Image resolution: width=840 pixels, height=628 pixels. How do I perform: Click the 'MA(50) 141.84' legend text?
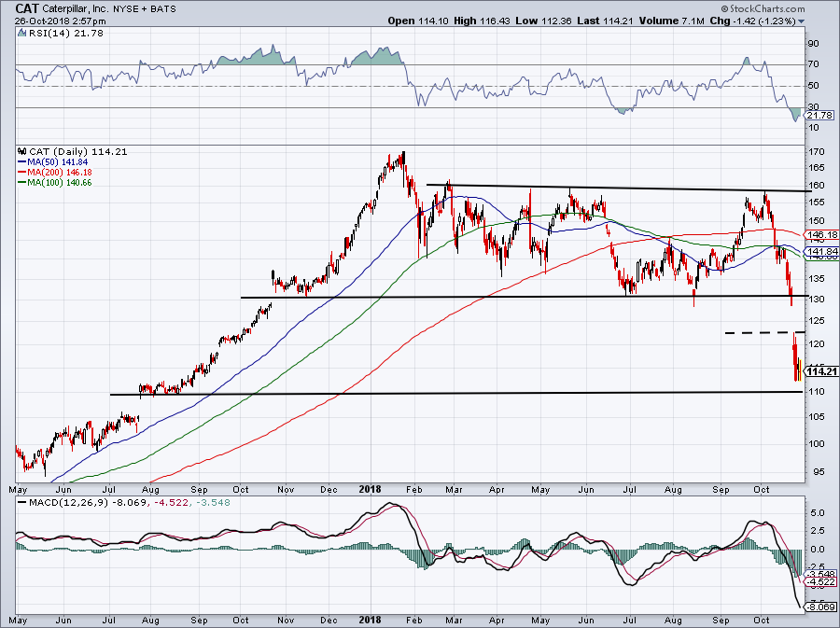[x=58, y=161]
